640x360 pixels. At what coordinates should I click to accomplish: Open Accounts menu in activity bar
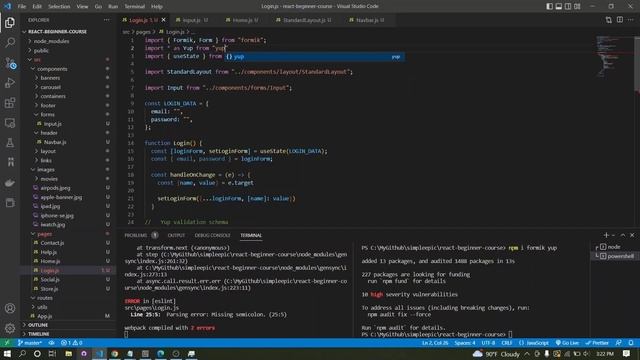(x=10, y=308)
